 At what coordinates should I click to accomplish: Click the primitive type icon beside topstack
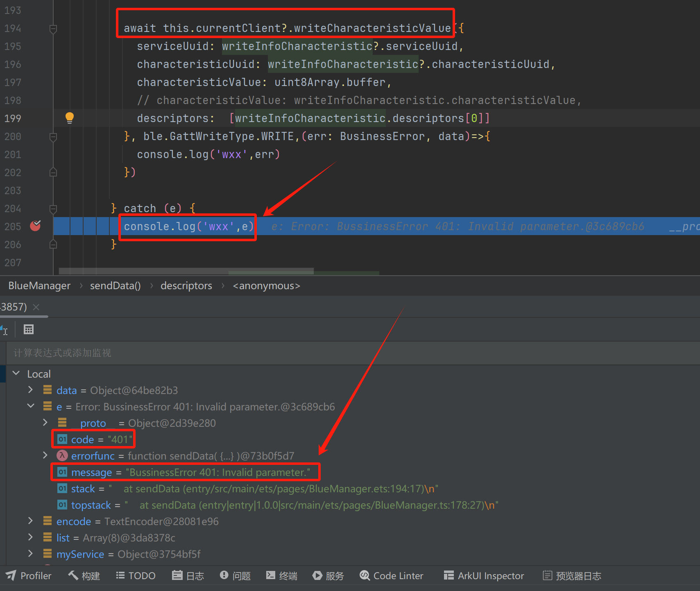click(x=62, y=505)
